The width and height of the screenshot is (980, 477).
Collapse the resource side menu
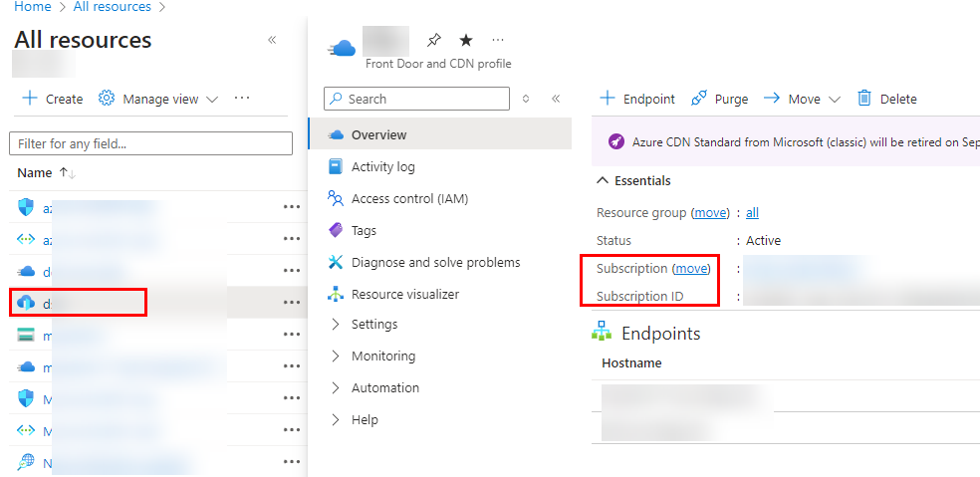click(556, 99)
